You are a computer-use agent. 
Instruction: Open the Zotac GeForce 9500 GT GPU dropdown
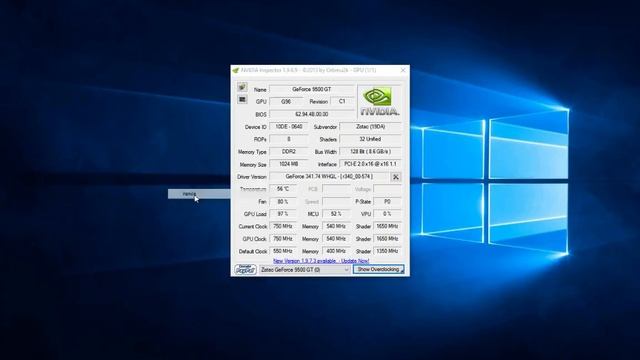(x=305, y=270)
